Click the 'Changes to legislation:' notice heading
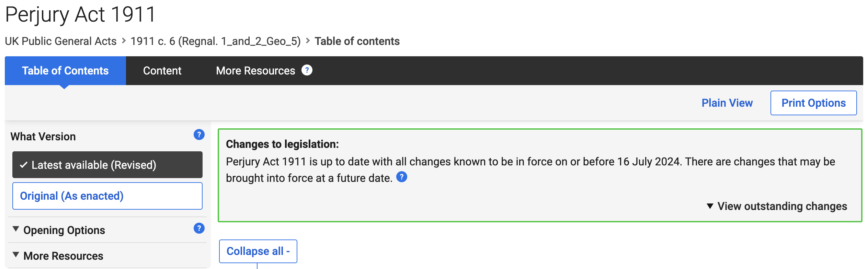Image resolution: width=868 pixels, height=269 pixels. 282,144
